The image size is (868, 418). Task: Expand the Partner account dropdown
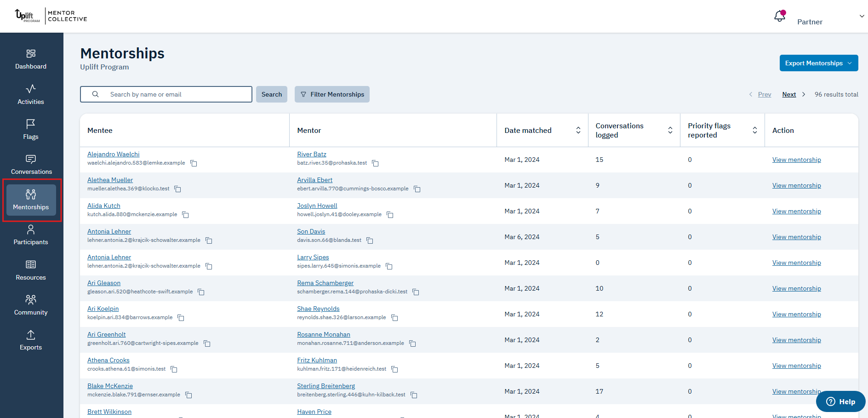click(862, 16)
